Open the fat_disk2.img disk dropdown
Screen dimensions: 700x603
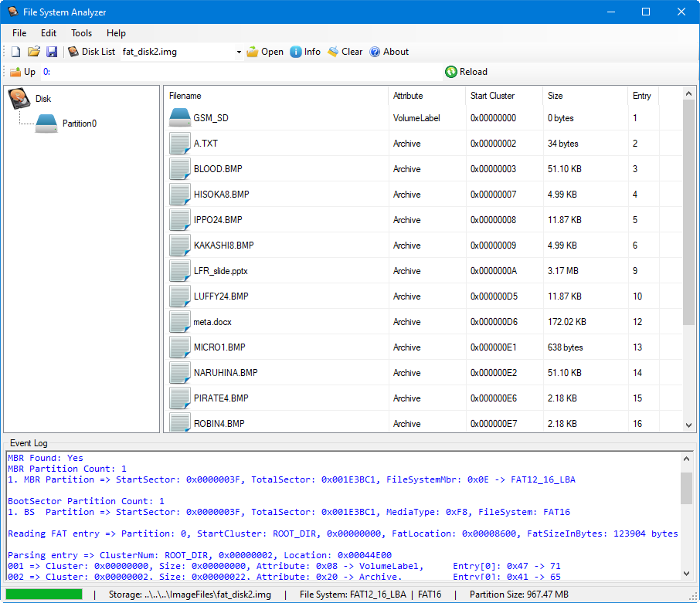(239, 53)
